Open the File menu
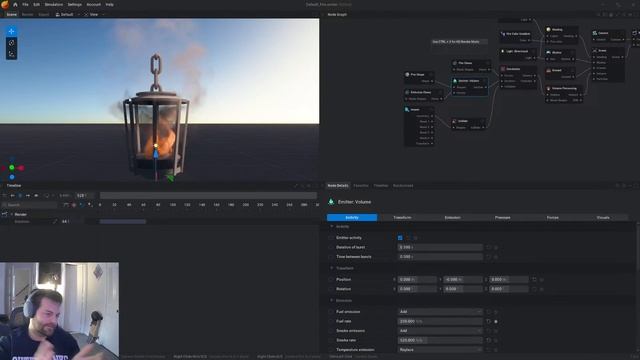The height and width of the screenshot is (360, 640). (25, 4)
